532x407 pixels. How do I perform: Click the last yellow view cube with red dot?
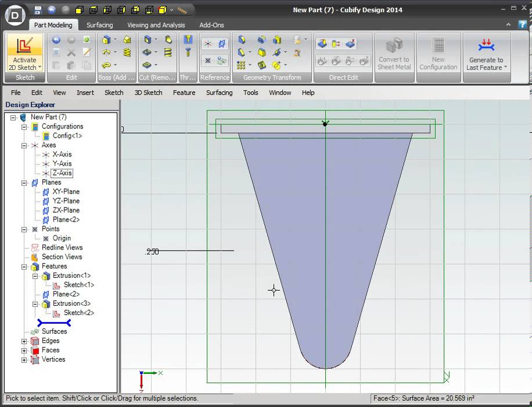pos(163,10)
